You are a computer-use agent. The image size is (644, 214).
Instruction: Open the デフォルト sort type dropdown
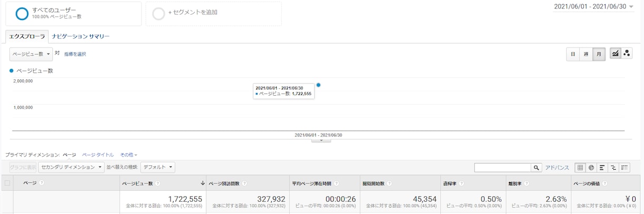[x=157, y=167]
